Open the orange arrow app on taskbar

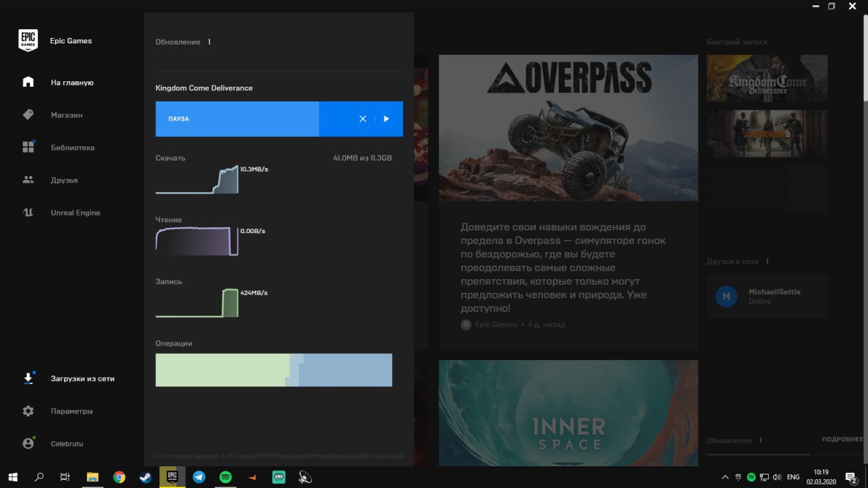pyautogui.click(x=252, y=477)
